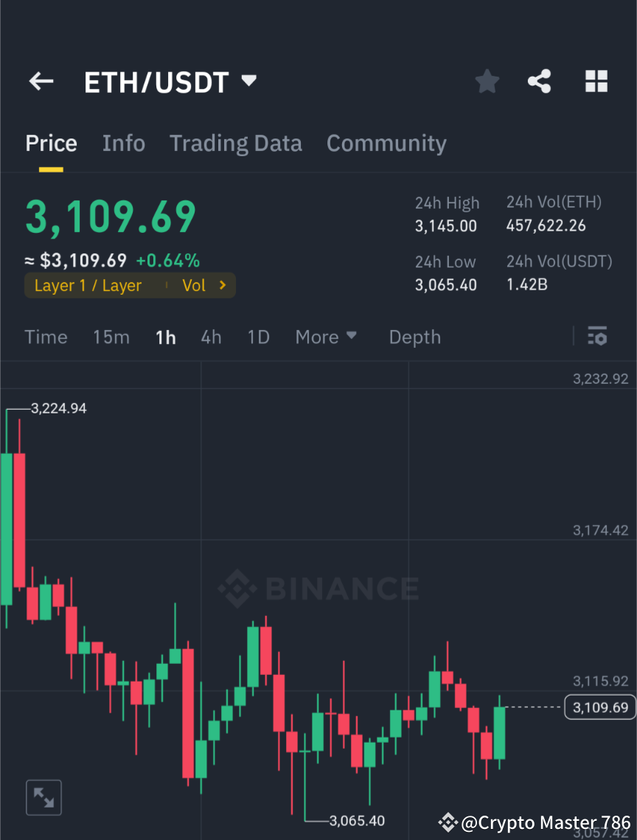This screenshot has height=840, width=637.
Task: Tap the back arrow to exit chart
Action: pos(41,81)
